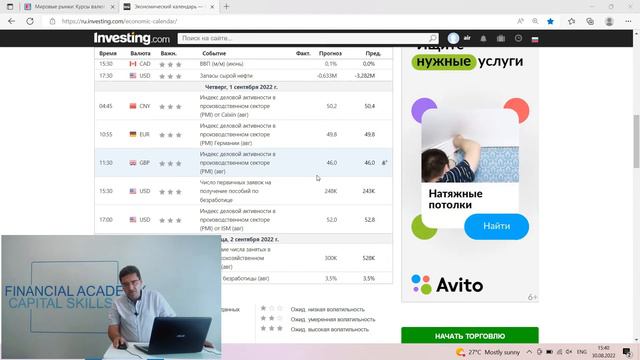Close the economic calendar tab
This screenshot has height=360, width=640.
[x=212, y=7]
